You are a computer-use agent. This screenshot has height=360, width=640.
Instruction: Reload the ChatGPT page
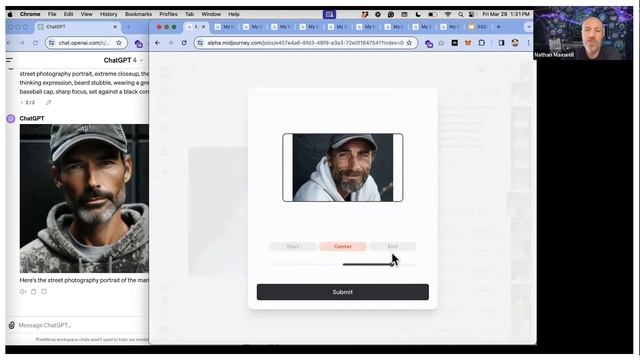pos(36,43)
